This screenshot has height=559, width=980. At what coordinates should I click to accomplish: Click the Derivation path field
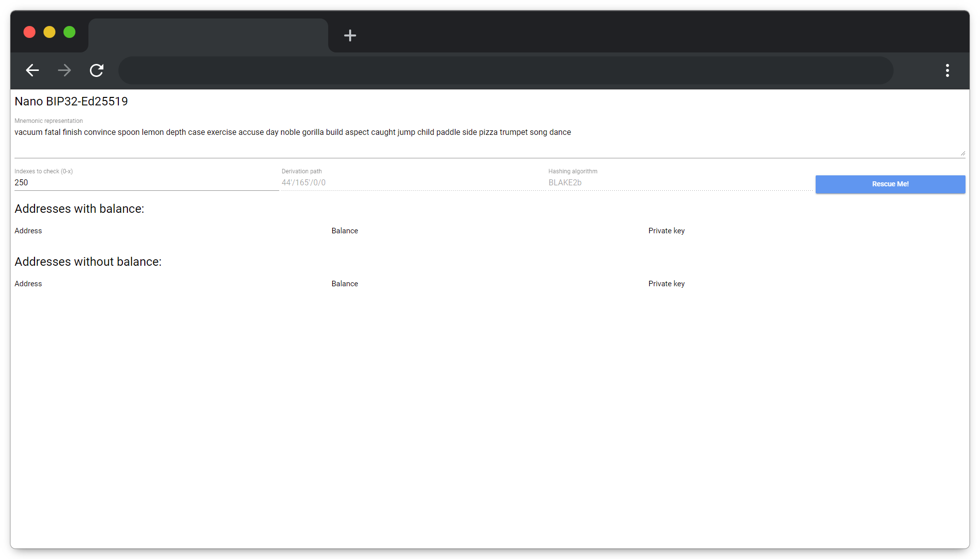pos(412,183)
